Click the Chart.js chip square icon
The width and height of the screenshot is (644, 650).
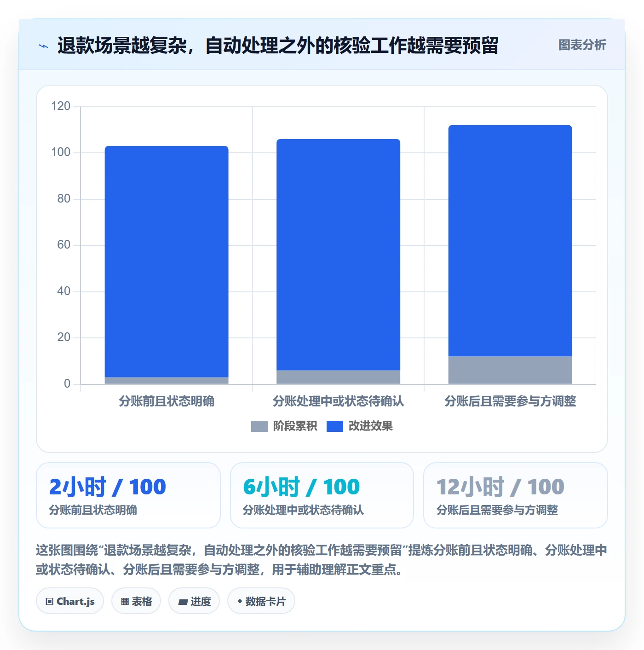click(x=50, y=602)
